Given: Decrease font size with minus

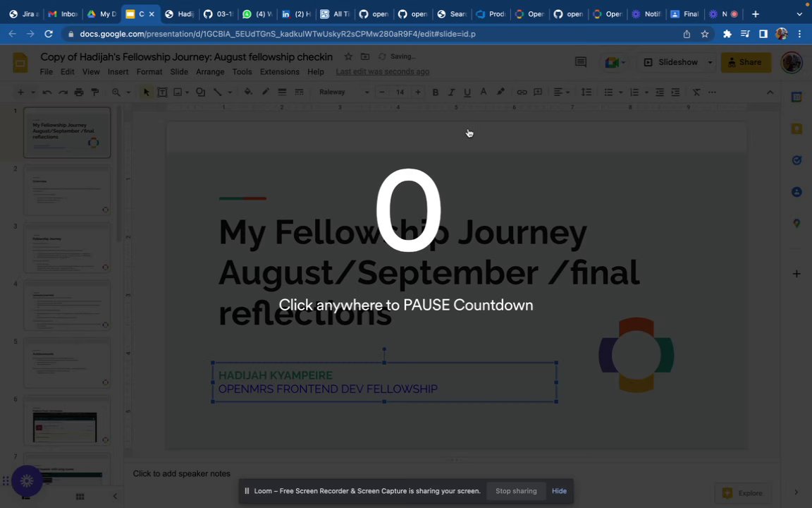Looking at the screenshot, I should (x=381, y=92).
